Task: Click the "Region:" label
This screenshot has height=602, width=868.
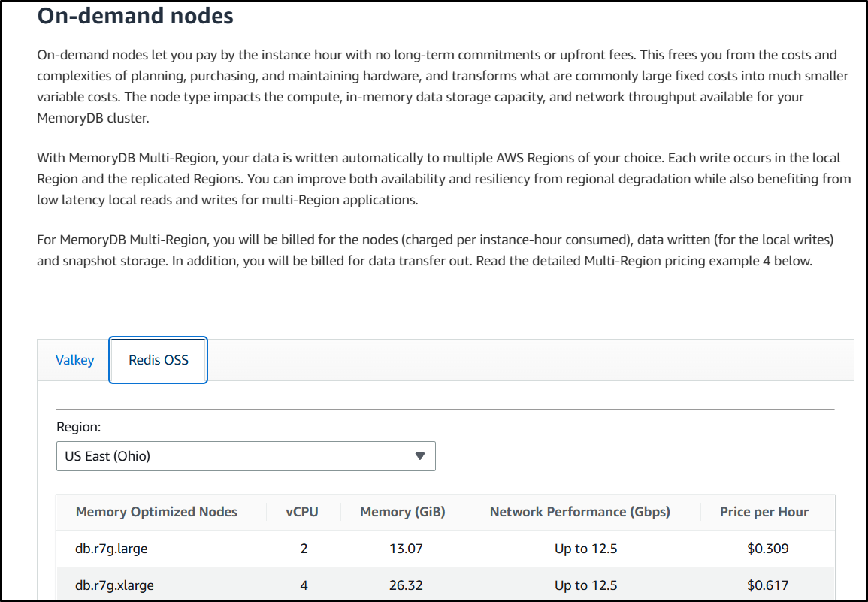Action: point(79,427)
